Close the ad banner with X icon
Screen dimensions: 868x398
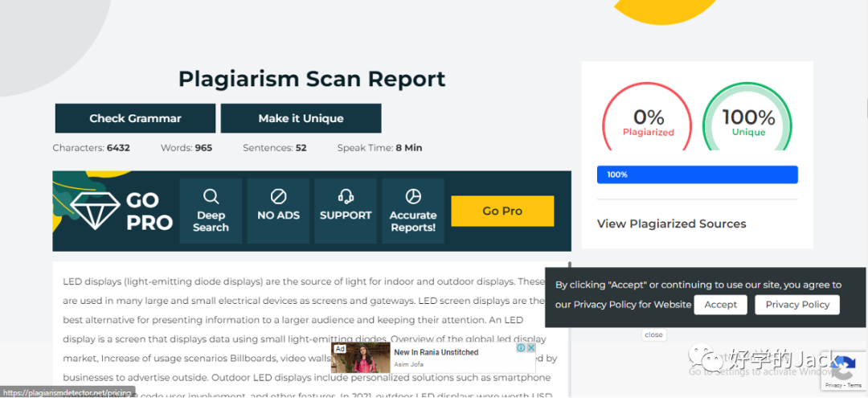click(x=531, y=347)
